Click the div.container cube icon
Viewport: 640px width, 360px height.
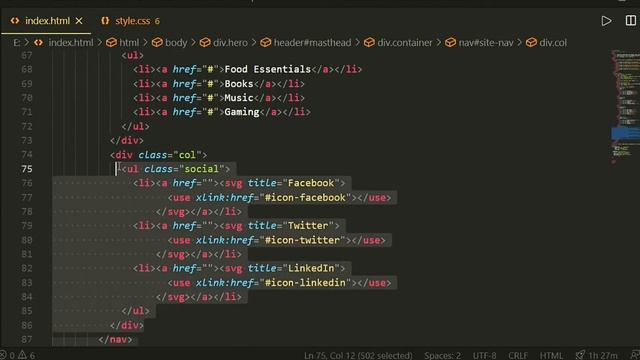click(x=369, y=42)
